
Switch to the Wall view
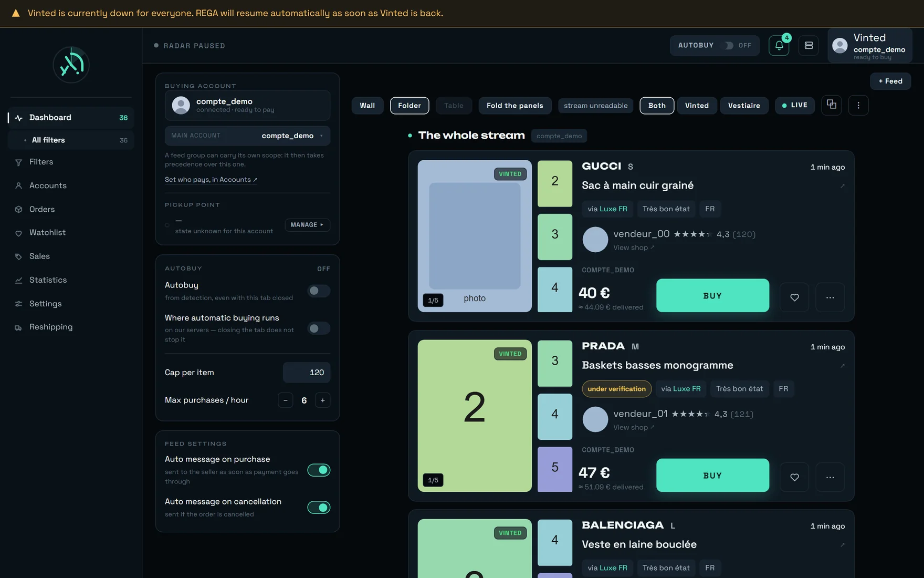pos(367,106)
